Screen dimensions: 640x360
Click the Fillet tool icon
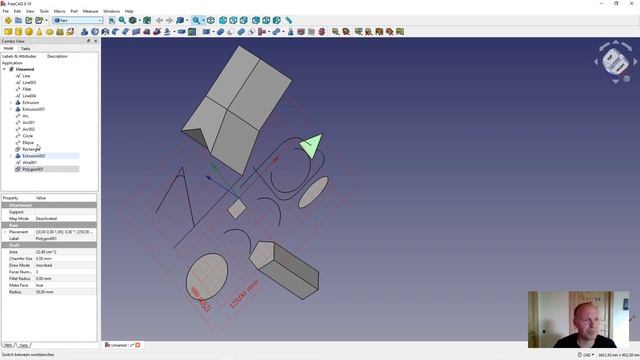pyautogui.click(x=116, y=31)
